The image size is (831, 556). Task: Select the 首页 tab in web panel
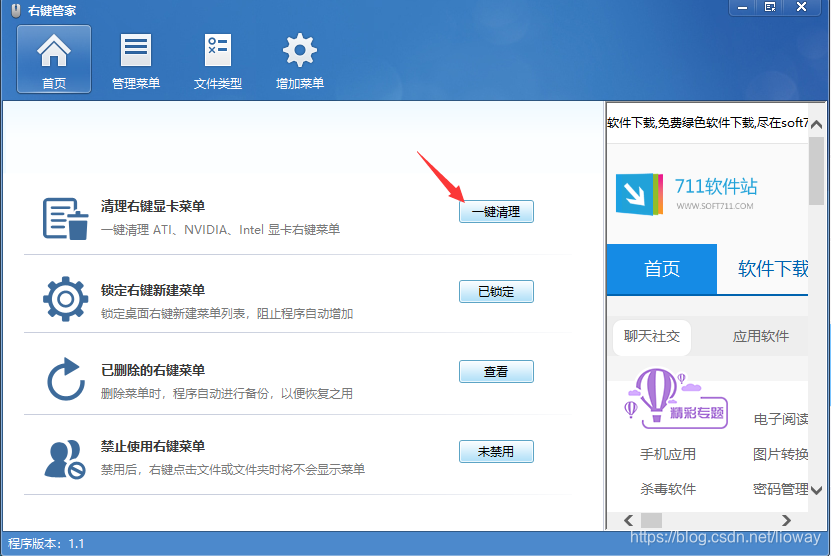661,269
